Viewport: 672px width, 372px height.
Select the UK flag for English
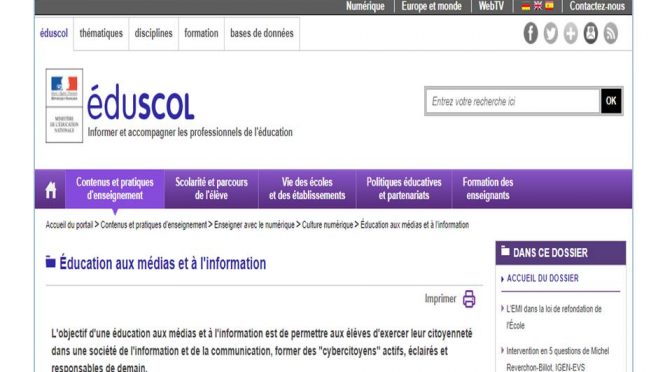tap(537, 6)
